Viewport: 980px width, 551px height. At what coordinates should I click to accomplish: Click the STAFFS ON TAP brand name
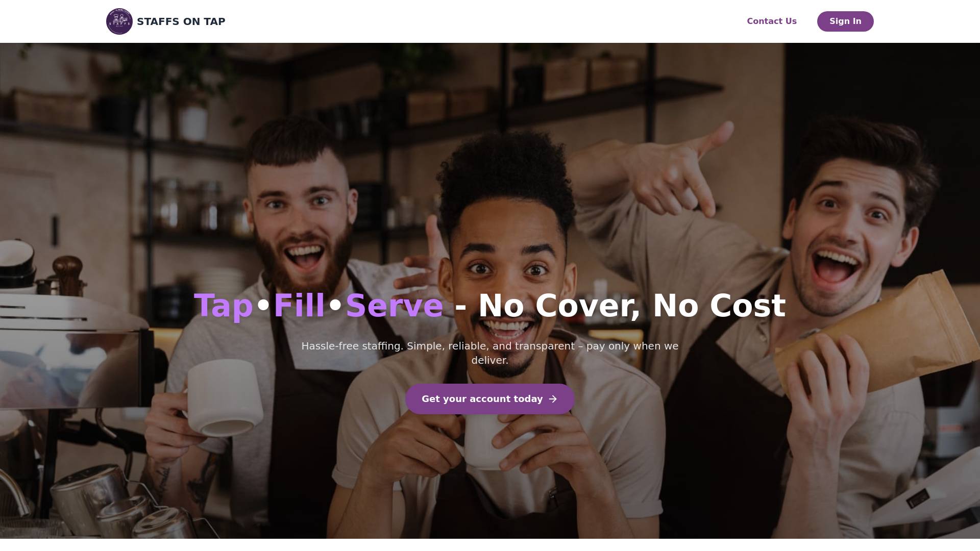pos(181,21)
